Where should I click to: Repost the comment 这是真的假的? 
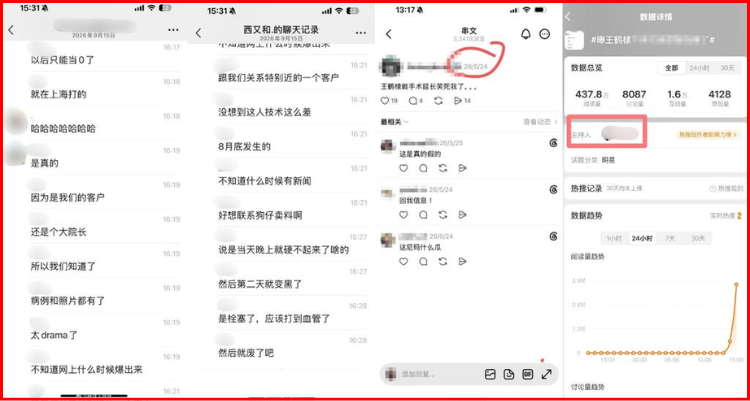443,168
